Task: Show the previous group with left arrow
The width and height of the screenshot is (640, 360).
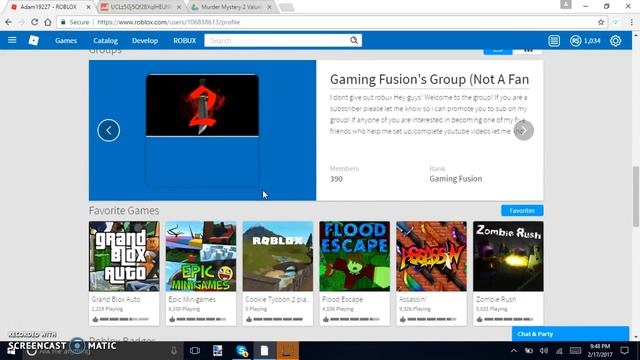Action: (109, 130)
